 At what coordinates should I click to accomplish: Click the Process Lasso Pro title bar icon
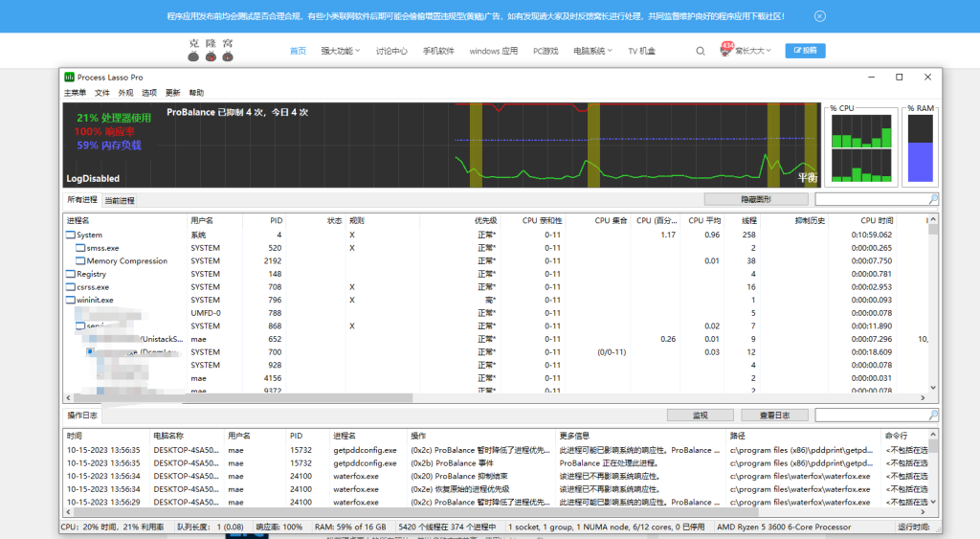click(x=69, y=77)
